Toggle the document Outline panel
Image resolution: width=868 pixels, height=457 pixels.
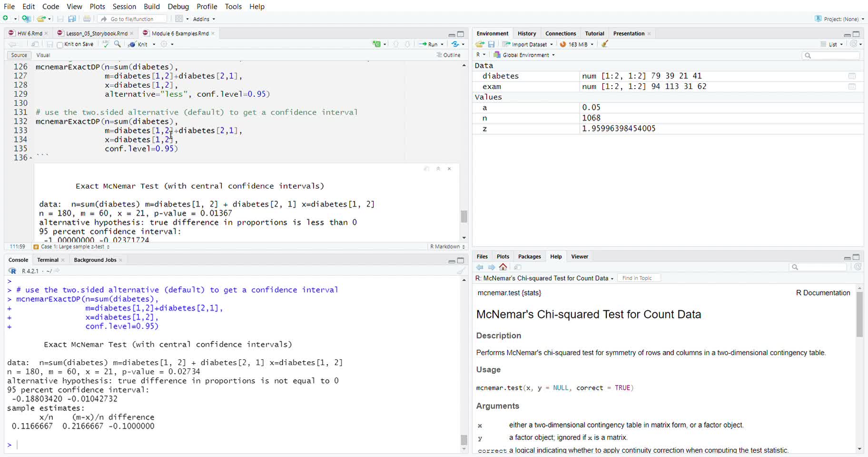pos(448,55)
